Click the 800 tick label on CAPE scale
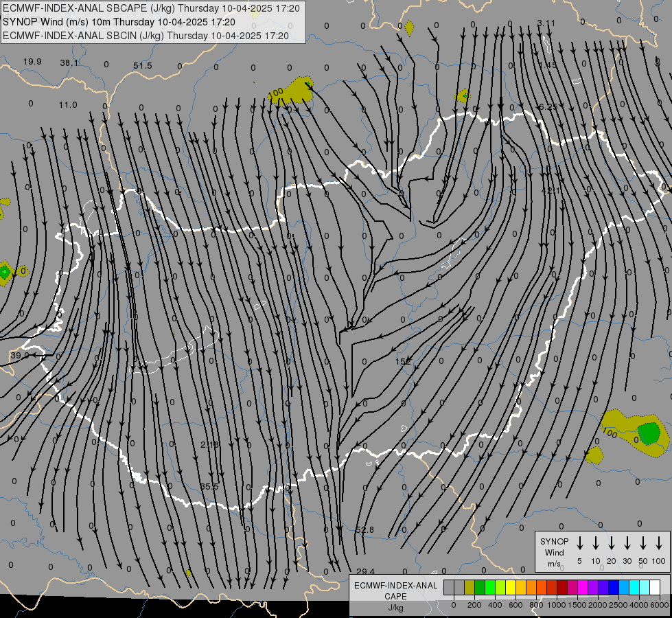This screenshot has height=618, width=672. [536, 605]
